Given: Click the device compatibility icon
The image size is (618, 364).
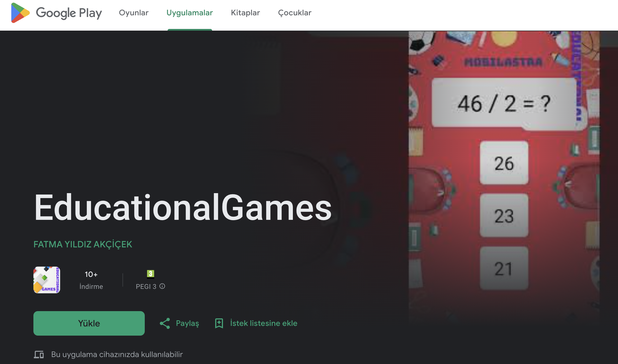Looking at the screenshot, I should pyautogui.click(x=39, y=355).
